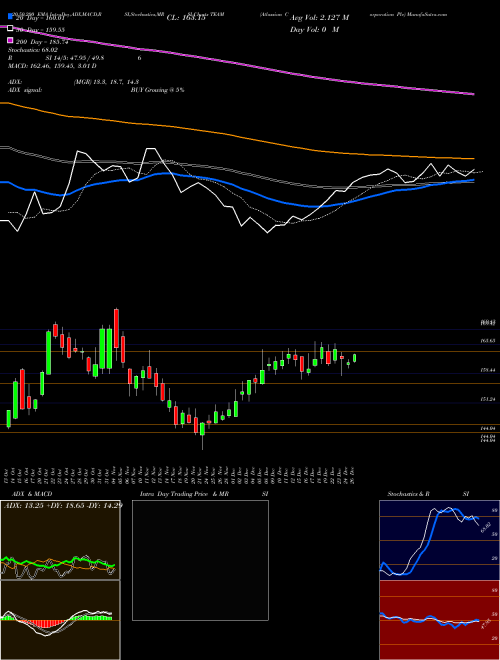Viewport: 500px width, 660px height.
Task: Click the 158.44 price axis label
Action: pyautogui.click(x=488, y=370)
